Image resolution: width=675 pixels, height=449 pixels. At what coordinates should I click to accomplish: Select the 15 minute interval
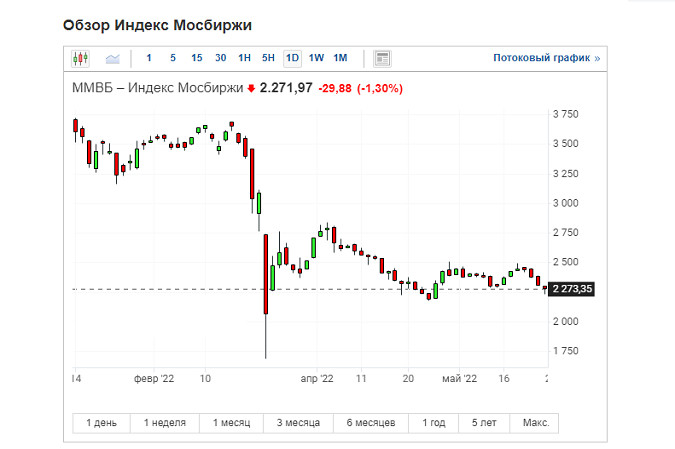coord(197,58)
